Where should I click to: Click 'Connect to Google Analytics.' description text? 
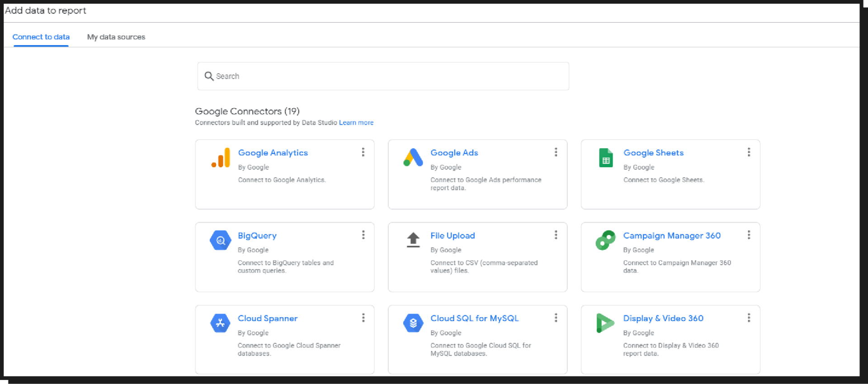click(x=282, y=180)
